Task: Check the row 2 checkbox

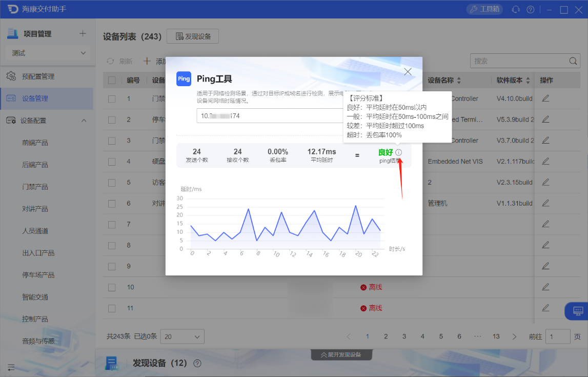Action: (x=112, y=120)
